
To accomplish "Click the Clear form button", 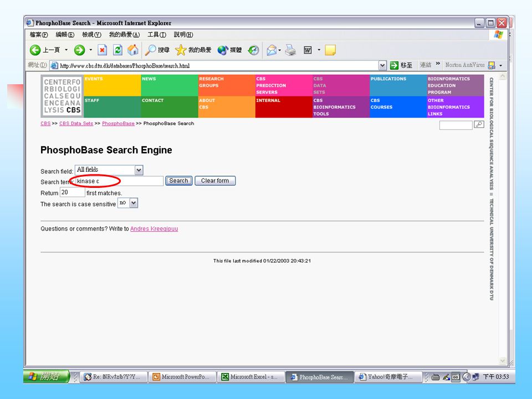I will pos(215,181).
